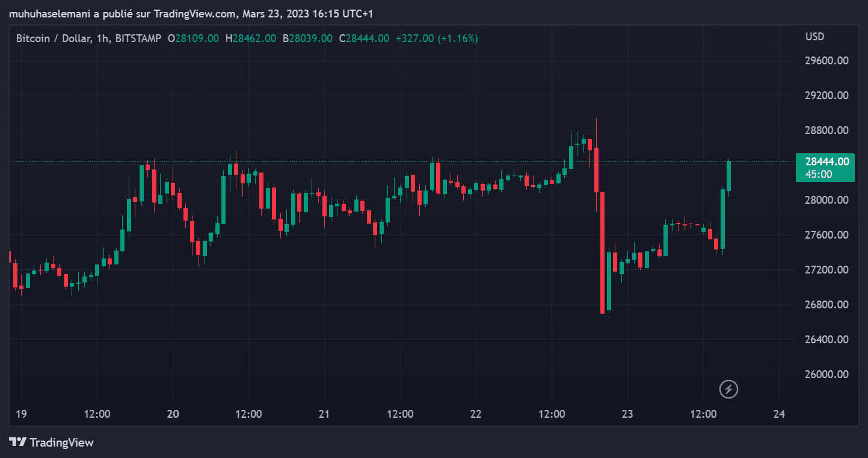Image resolution: width=868 pixels, height=458 pixels.
Task: Click the 1h interval text in legend
Action: point(102,38)
